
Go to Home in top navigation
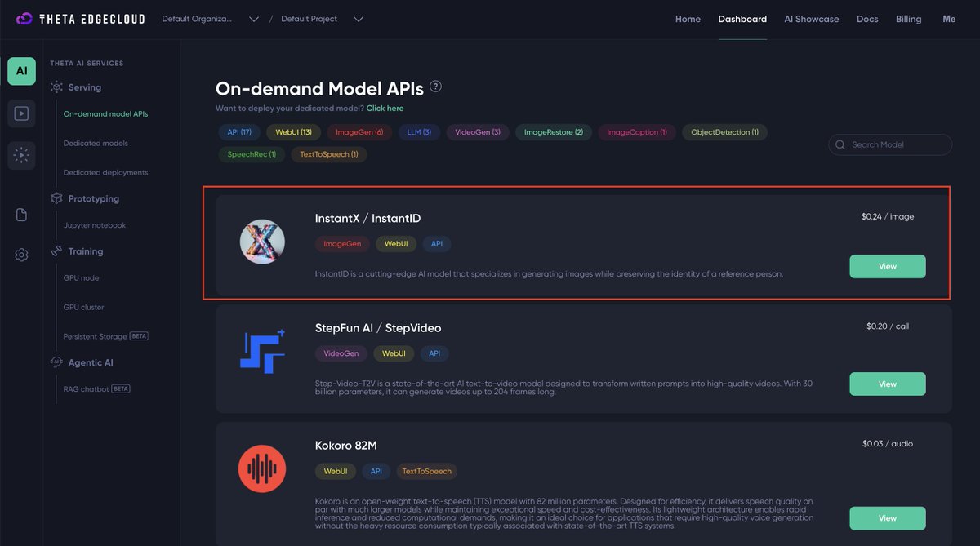(688, 19)
